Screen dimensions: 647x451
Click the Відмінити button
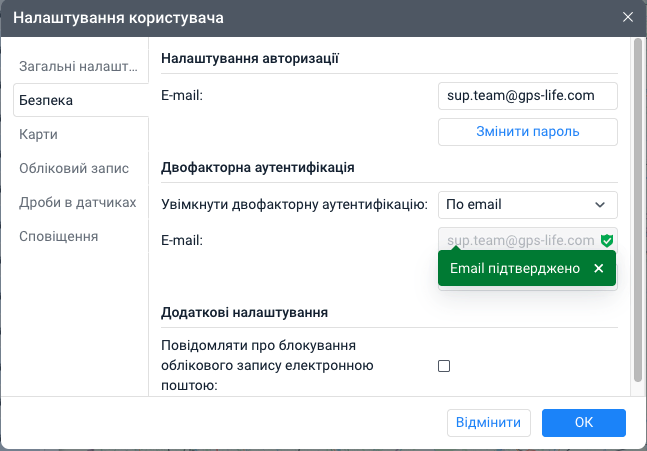489,423
